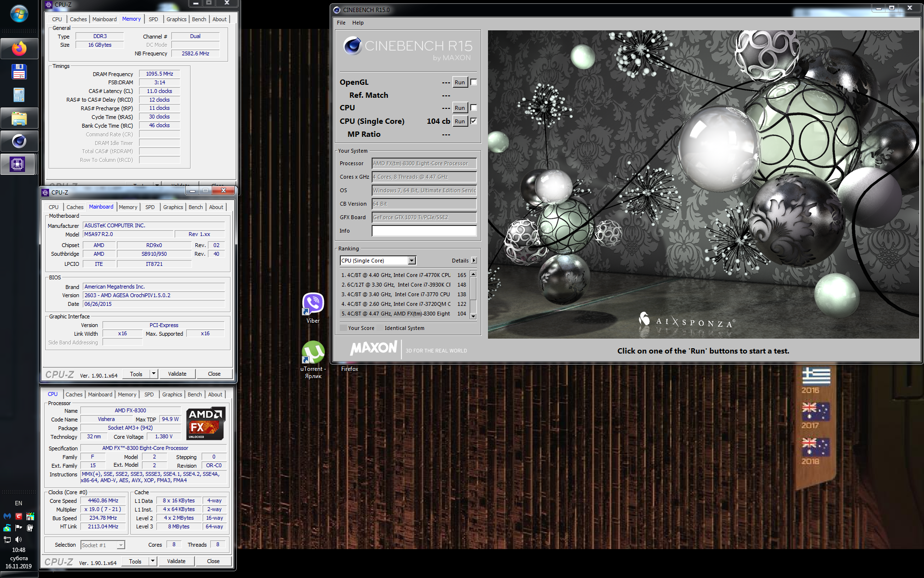The width and height of the screenshot is (924, 578).
Task: Click the colorful monitoring tray icon
Action: pyautogui.click(x=30, y=516)
